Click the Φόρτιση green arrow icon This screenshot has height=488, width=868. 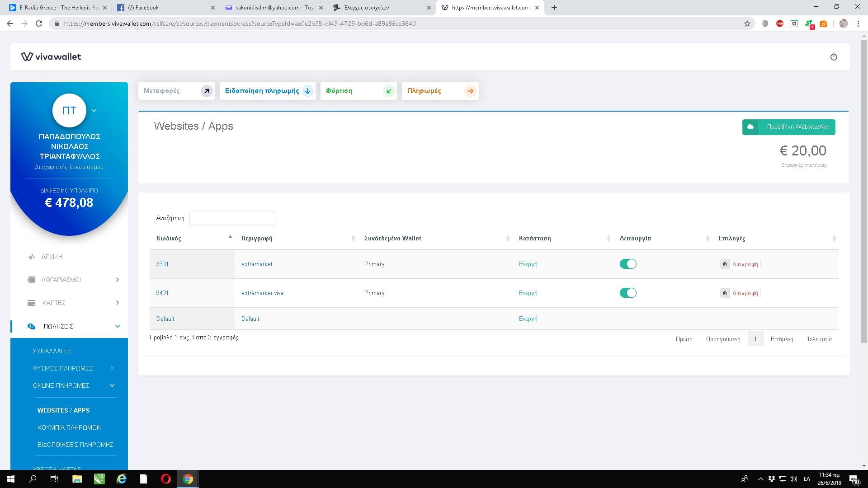pyautogui.click(x=389, y=91)
